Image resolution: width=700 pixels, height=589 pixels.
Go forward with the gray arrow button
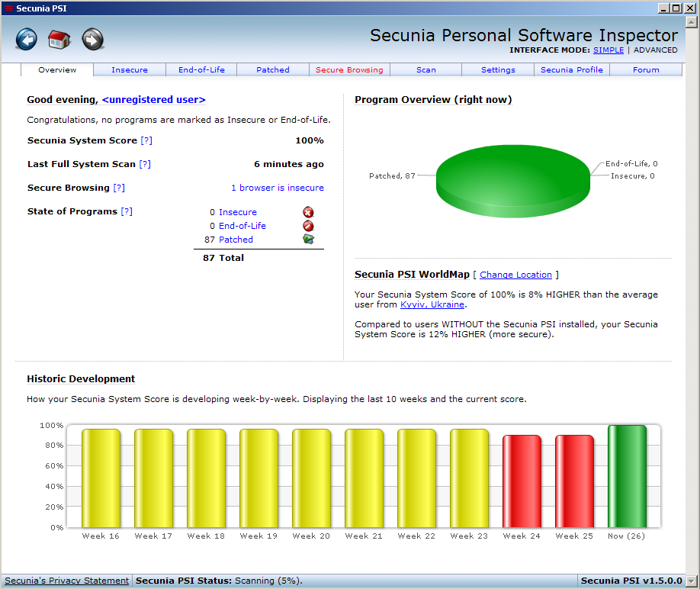(x=93, y=40)
